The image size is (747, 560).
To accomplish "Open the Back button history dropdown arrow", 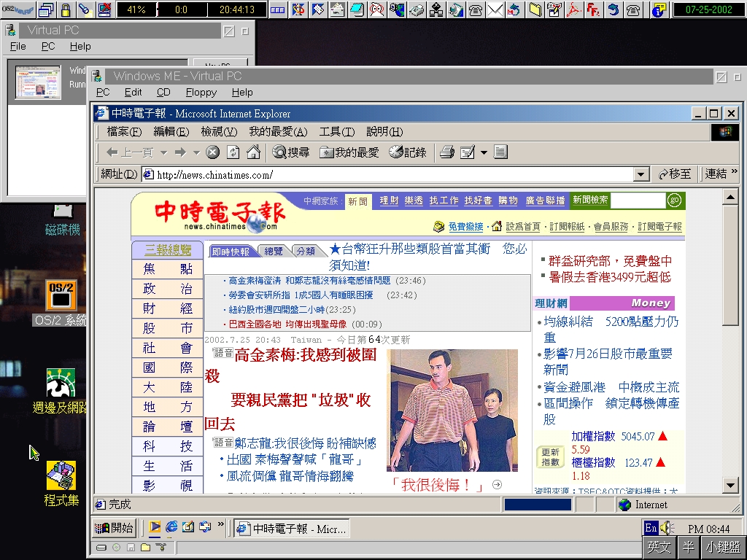I will pyautogui.click(x=164, y=153).
